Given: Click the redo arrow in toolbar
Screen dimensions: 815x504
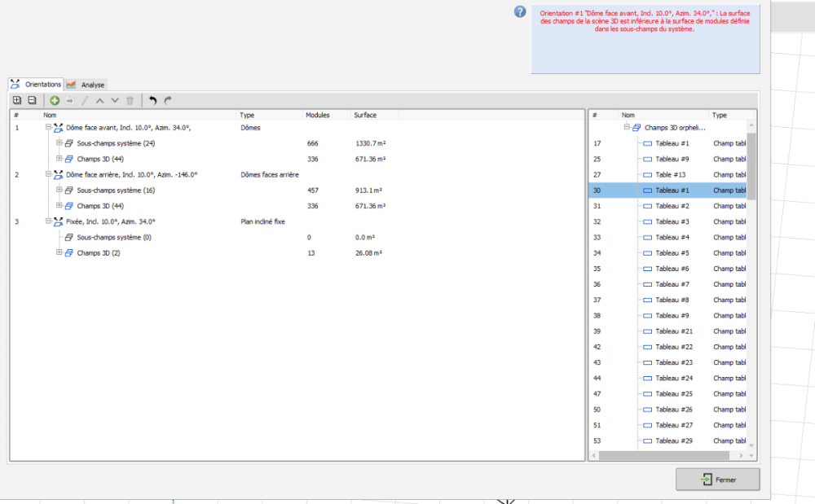Looking at the screenshot, I should (x=168, y=100).
